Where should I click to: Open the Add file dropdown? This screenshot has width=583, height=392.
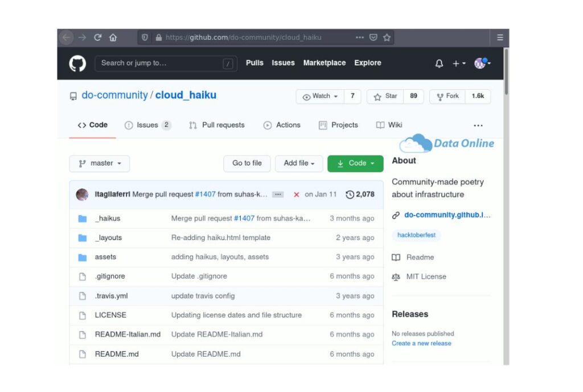299,163
